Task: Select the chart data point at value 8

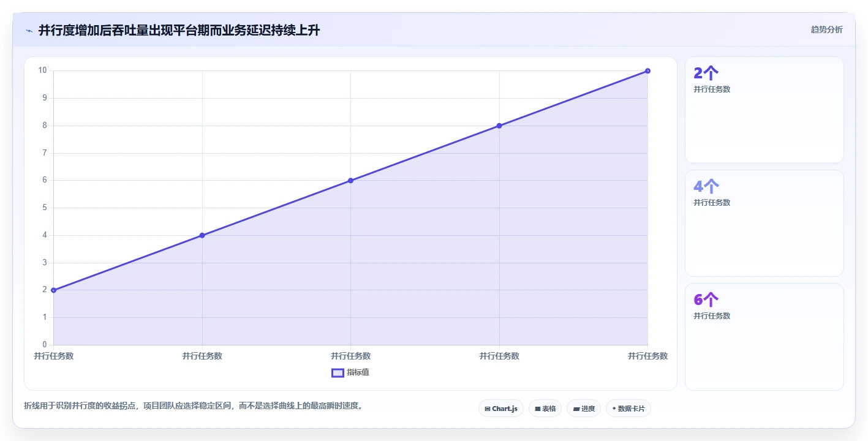Action: click(x=499, y=126)
